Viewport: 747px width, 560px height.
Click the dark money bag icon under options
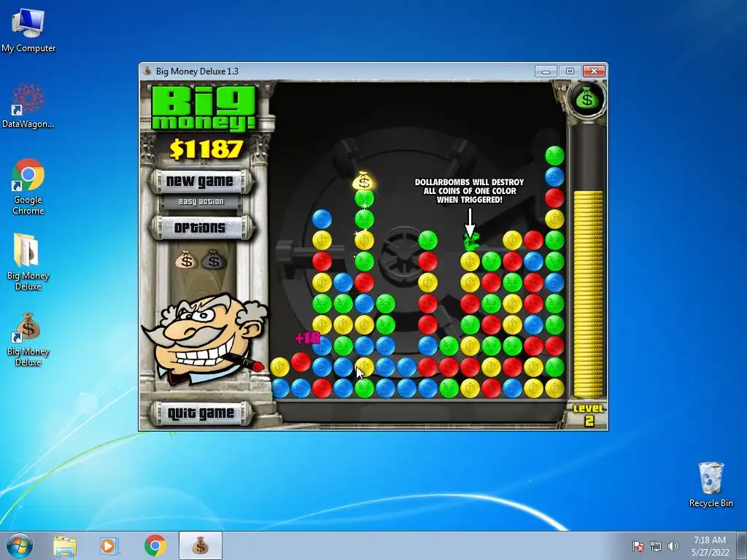pyautogui.click(x=214, y=260)
